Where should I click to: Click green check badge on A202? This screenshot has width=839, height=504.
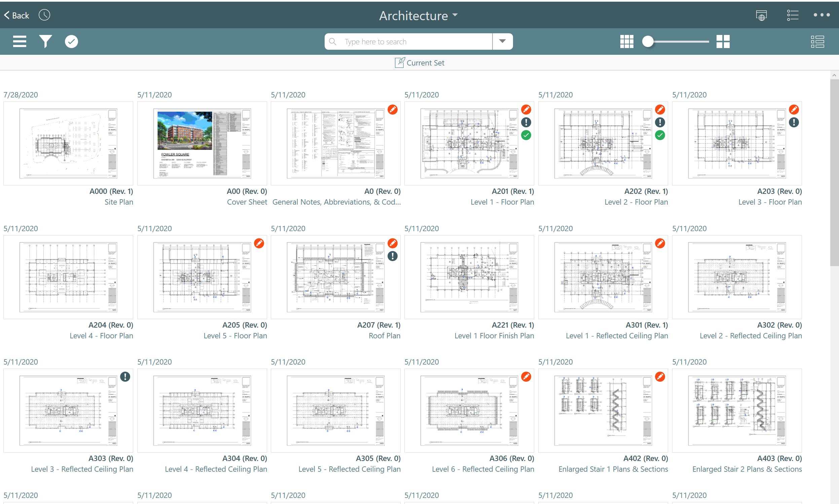pos(660,135)
